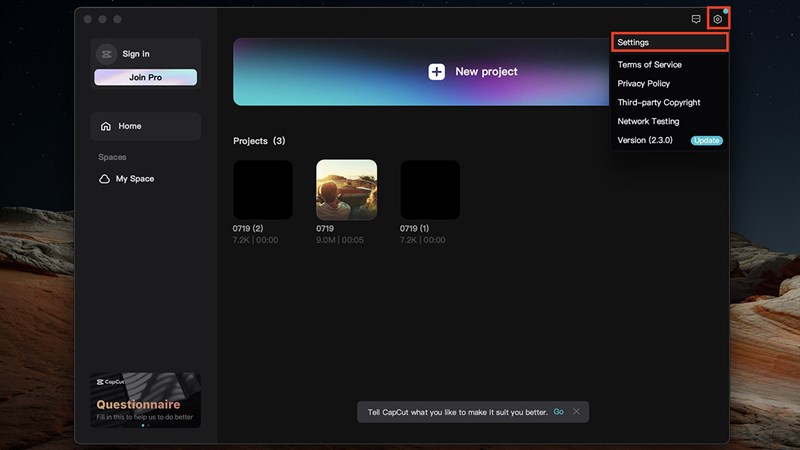This screenshot has width=800, height=450.
Task: Click the New project plus icon
Action: click(436, 72)
